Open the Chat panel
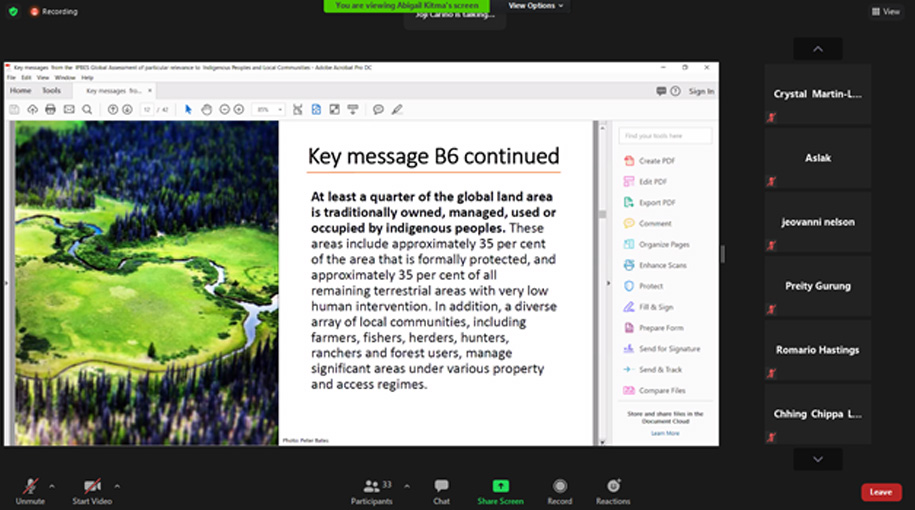The image size is (915, 510). tap(441, 491)
